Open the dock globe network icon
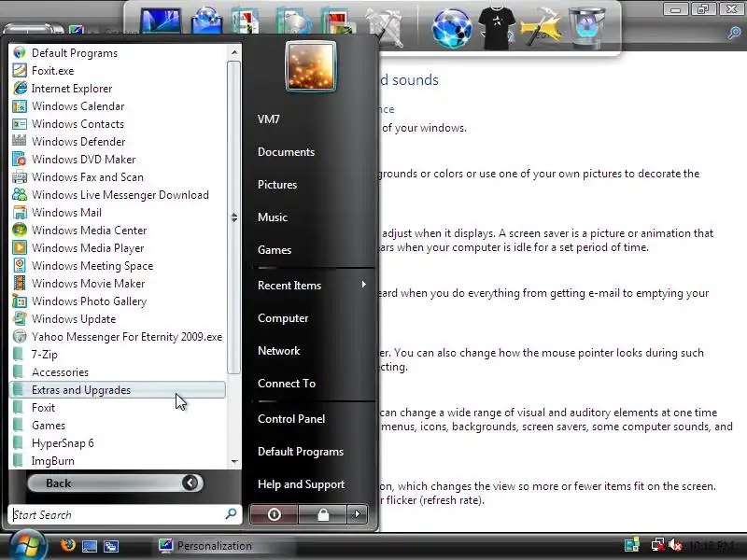 tap(452, 29)
